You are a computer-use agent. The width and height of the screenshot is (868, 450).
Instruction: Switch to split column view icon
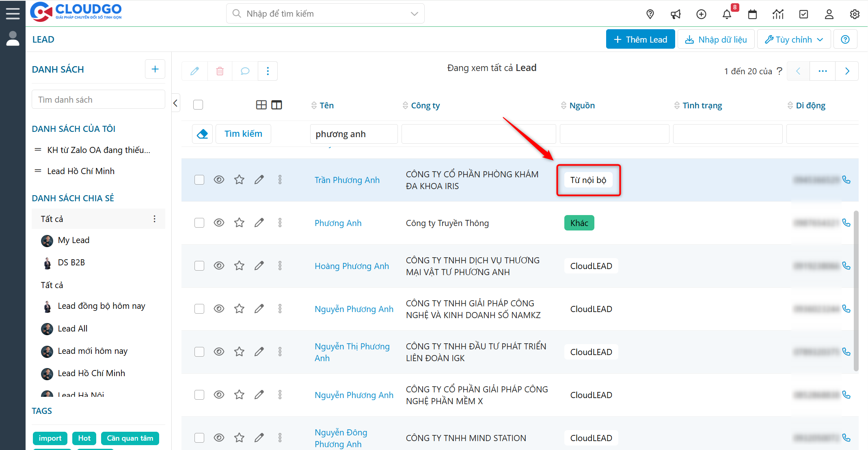pyautogui.click(x=276, y=105)
